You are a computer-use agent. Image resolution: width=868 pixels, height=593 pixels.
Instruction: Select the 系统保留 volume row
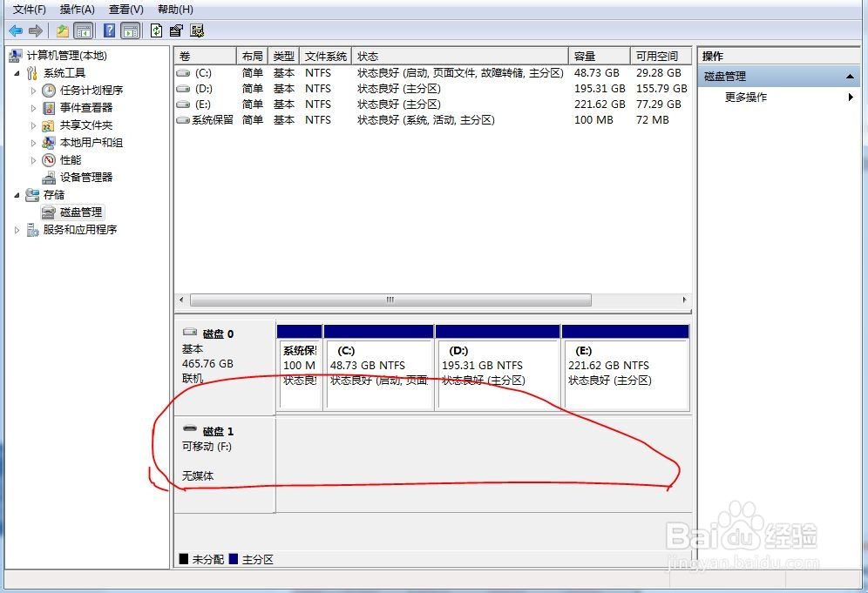pyautogui.click(x=433, y=120)
